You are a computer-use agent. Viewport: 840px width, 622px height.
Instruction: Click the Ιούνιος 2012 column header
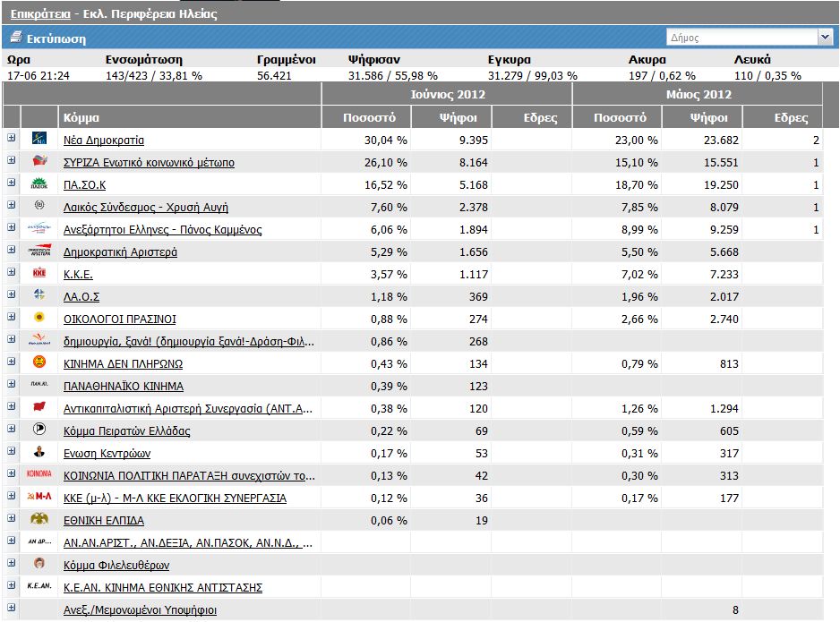click(446, 94)
